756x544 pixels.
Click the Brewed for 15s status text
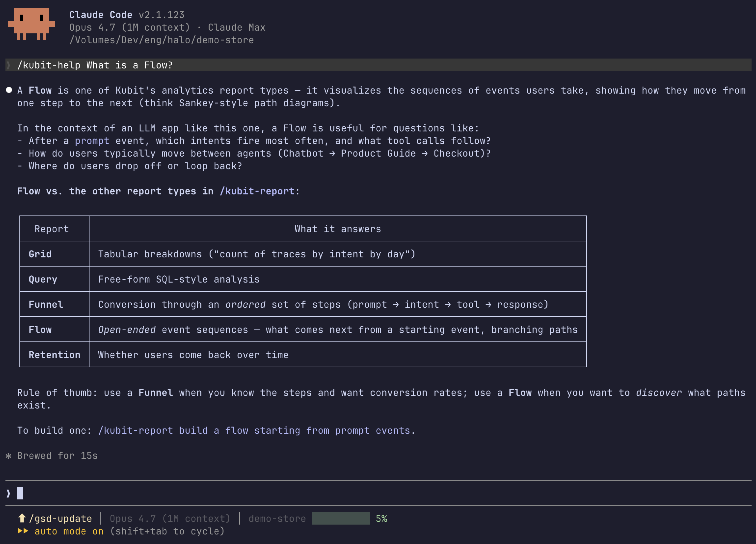click(57, 456)
